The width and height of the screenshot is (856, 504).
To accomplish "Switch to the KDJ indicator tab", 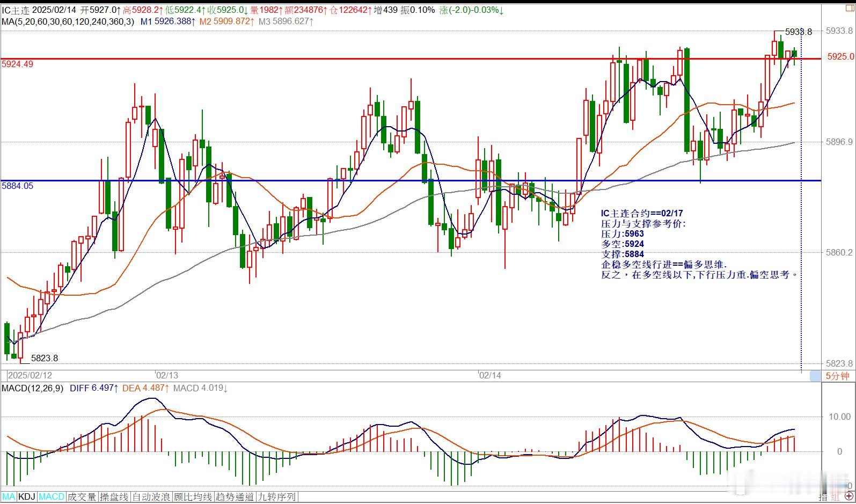I will point(27,497).
